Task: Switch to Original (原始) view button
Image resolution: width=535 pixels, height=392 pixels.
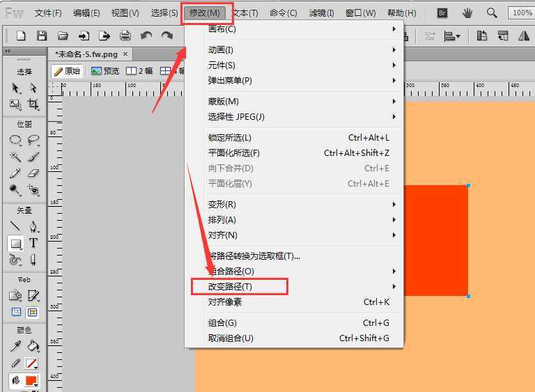Action: pos(68,71)
